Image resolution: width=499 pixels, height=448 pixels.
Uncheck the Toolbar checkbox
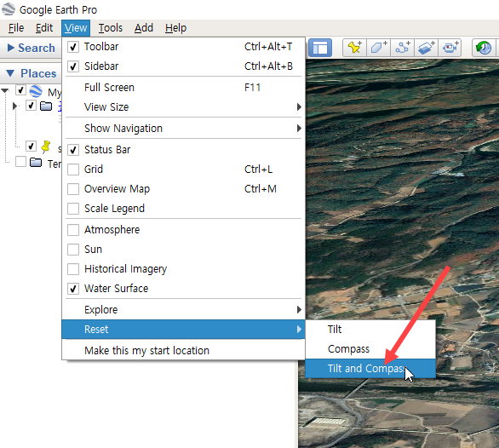pos(73,47)
